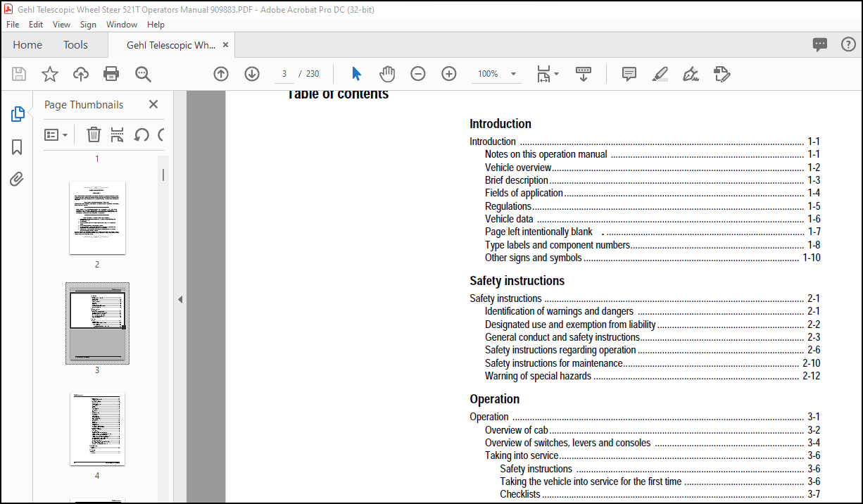Open the View menu
The width and height of the screenshot is (863, 504).
(x=62, y=24)
